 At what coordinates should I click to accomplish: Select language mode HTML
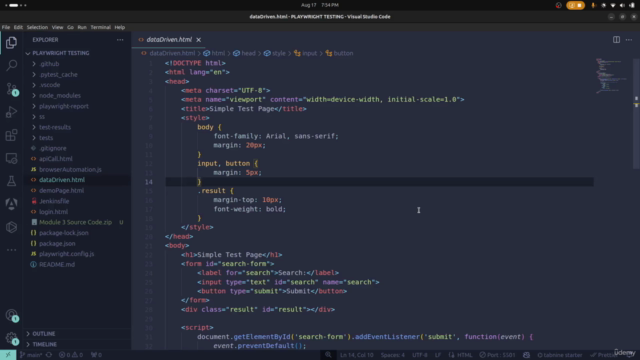[461, 355]
